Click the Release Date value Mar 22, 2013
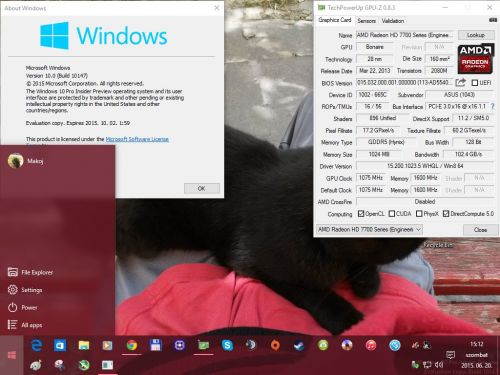500x375 pixels. pyautogui.click(x=375, y=71)
